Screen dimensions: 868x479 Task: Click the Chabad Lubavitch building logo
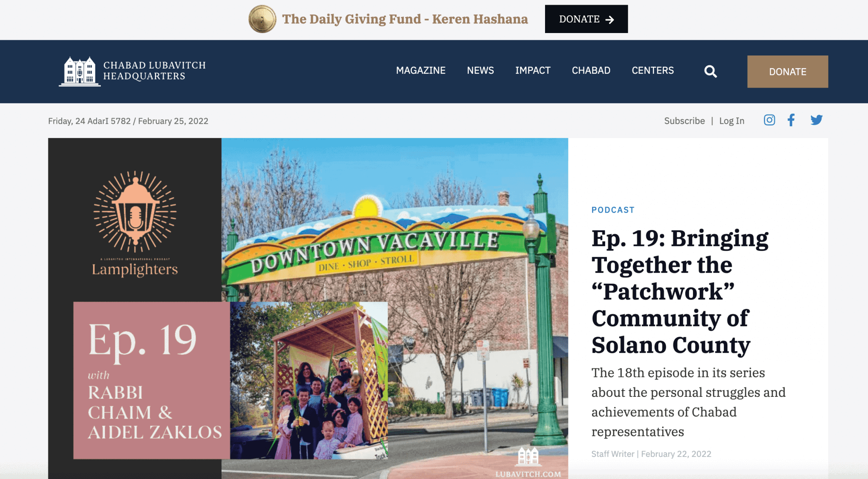[80, 71]
